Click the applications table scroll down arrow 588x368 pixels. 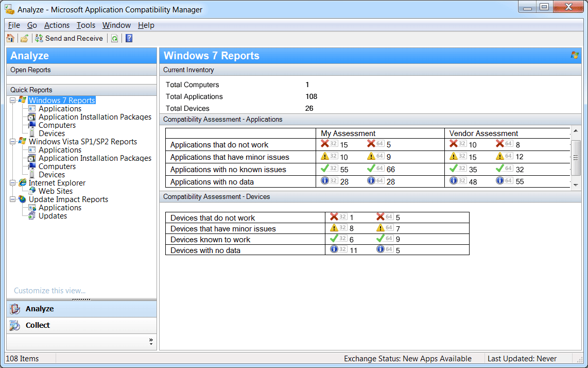(576, 185)
